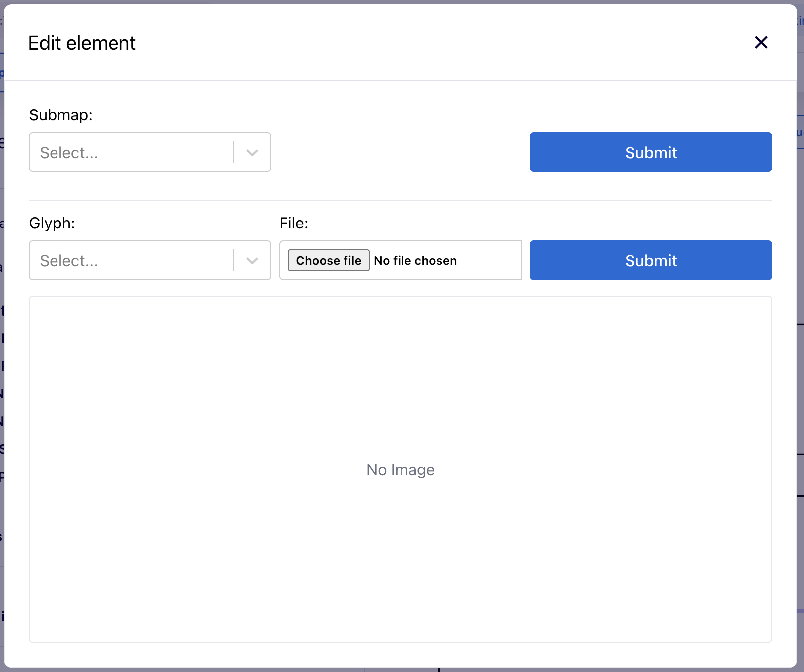Click the vertical separator inside Glyph dropdown
The height and width of the screenshot is (672, 804).
[234, 260]
